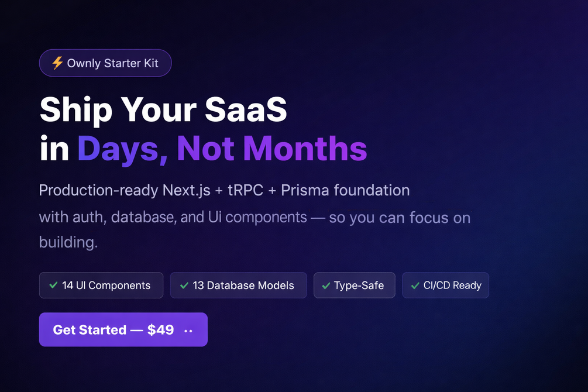Select the 13 Database Models label
The image size is (588, 392).
[243, 286]
